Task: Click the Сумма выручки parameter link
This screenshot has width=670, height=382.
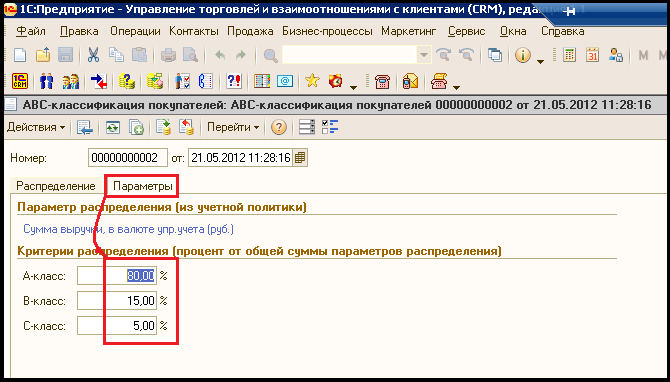Action: pos(128,229)
